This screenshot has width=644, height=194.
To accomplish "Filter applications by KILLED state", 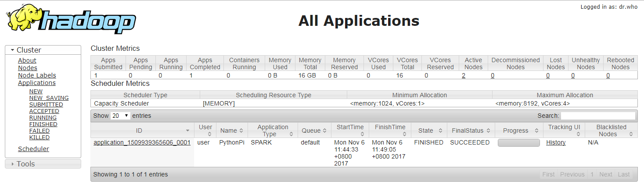I will 40,138.
